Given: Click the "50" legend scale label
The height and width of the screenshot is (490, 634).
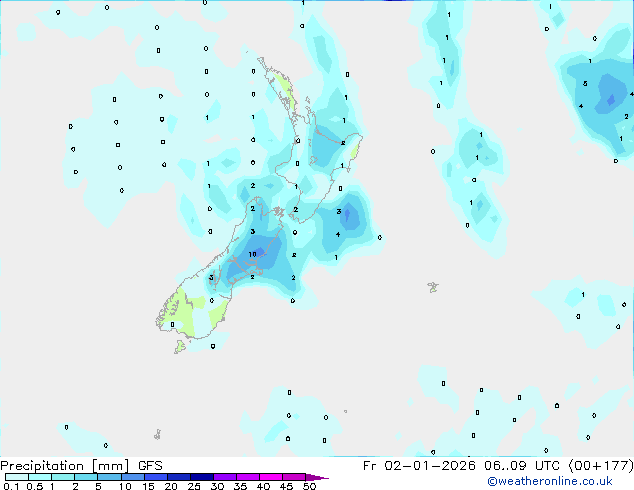Looking at the screenshot, I should 309,486.
